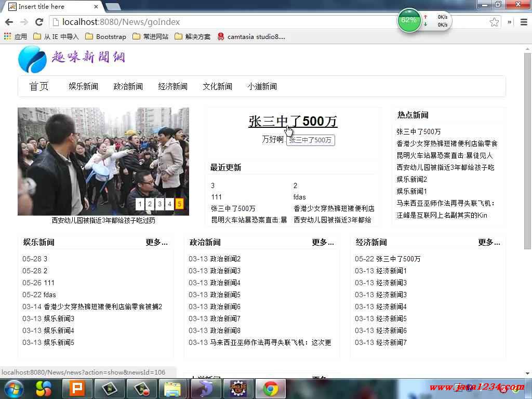Open 03-13 娱乐新闻3 in the entertainment list

[48, 318]
